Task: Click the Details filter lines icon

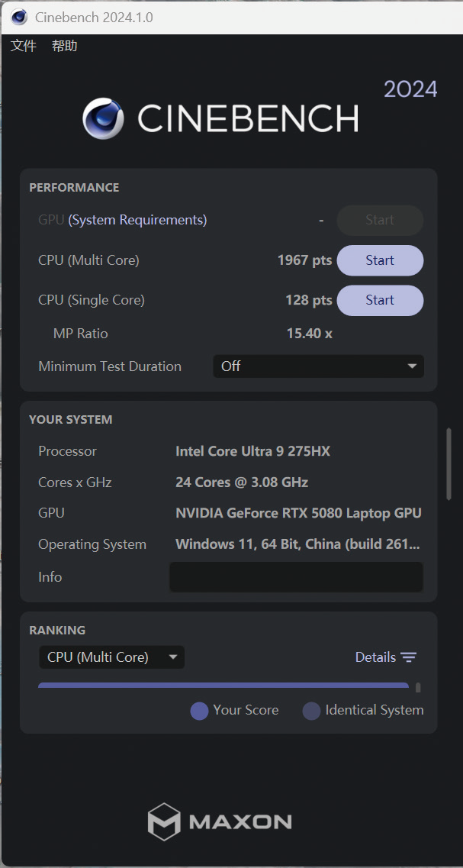Action: 409,657
